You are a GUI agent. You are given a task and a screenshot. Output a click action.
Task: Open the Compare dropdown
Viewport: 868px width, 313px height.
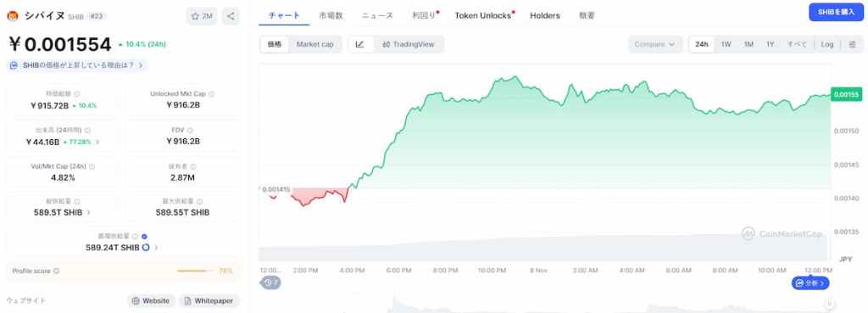tap(655, 44)
